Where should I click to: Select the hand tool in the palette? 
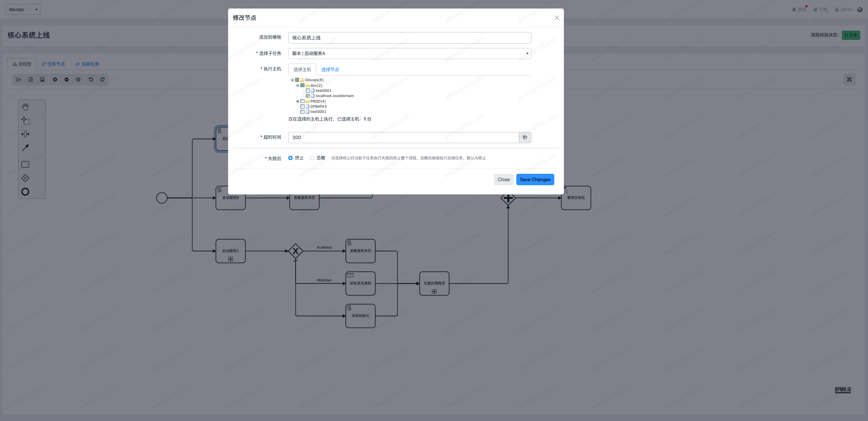pos(25,107)
